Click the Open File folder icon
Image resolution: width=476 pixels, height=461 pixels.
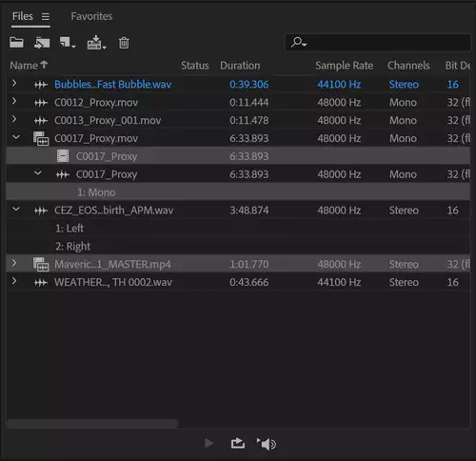click(x=16, y=42)
